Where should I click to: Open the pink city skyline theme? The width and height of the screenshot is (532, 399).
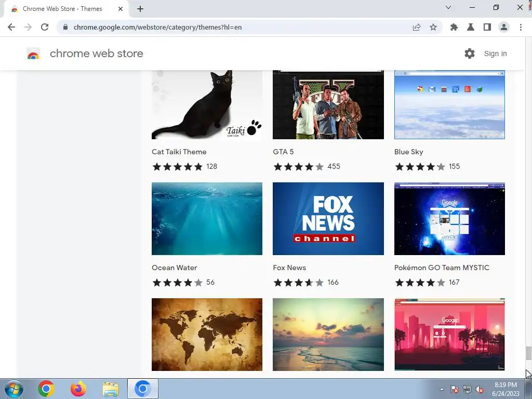coord(449,335)
